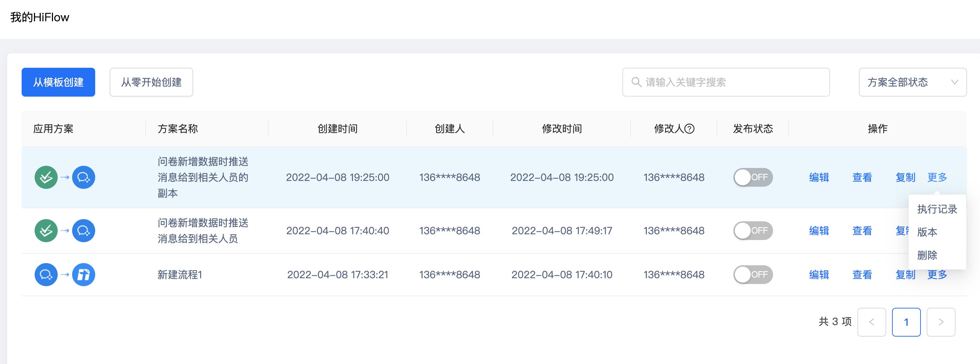Open 更多 menu for 新建流程1 row
Viewport: 980px width, 364px height.
point(937,275)
